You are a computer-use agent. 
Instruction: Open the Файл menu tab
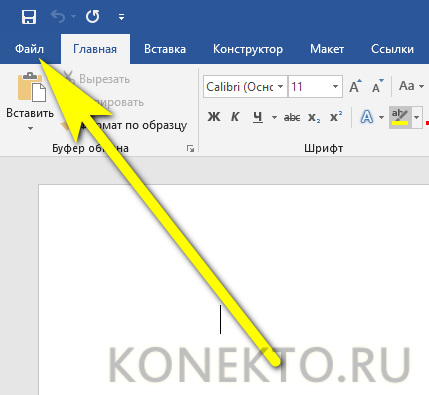[x=29, y=49]
